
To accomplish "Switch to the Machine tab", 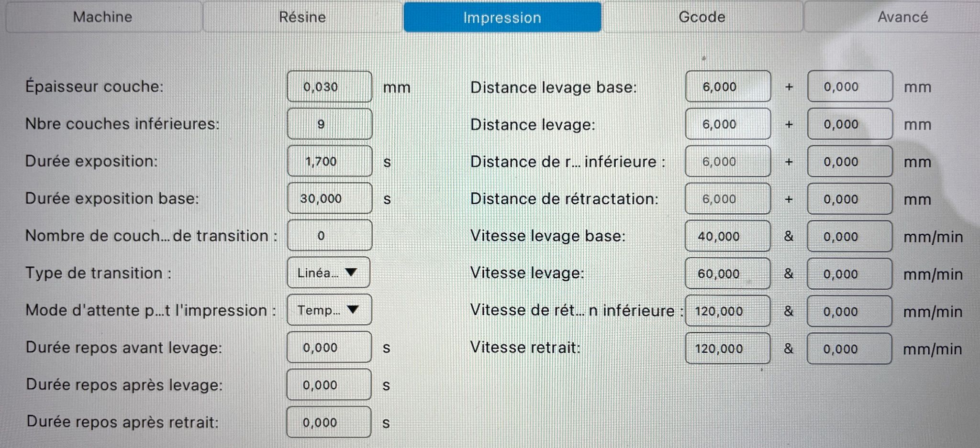I will click(x=103, y=17).
